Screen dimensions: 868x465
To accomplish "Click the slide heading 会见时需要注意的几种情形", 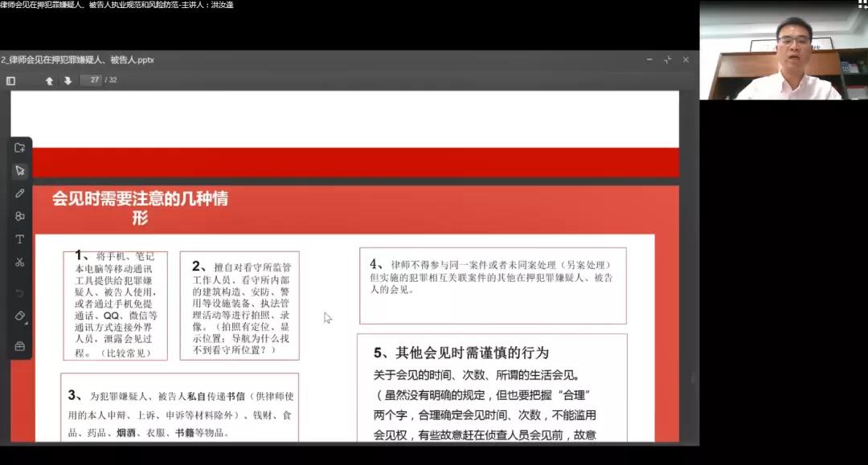I will [140, 207].
